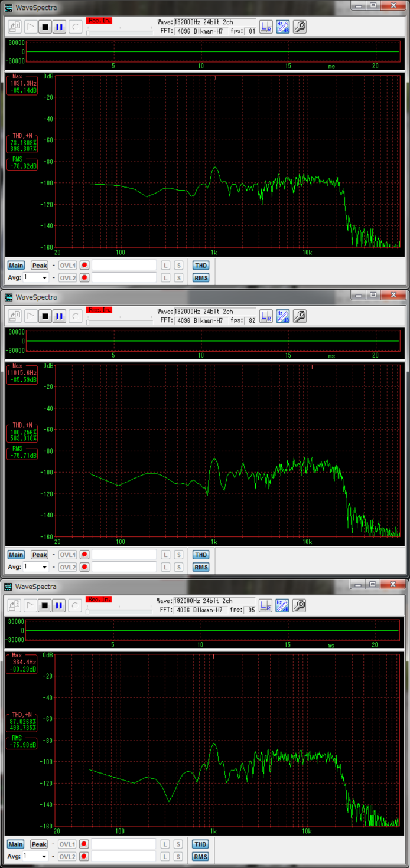Click the open file icon, fps 82 window

pos(15,316)
